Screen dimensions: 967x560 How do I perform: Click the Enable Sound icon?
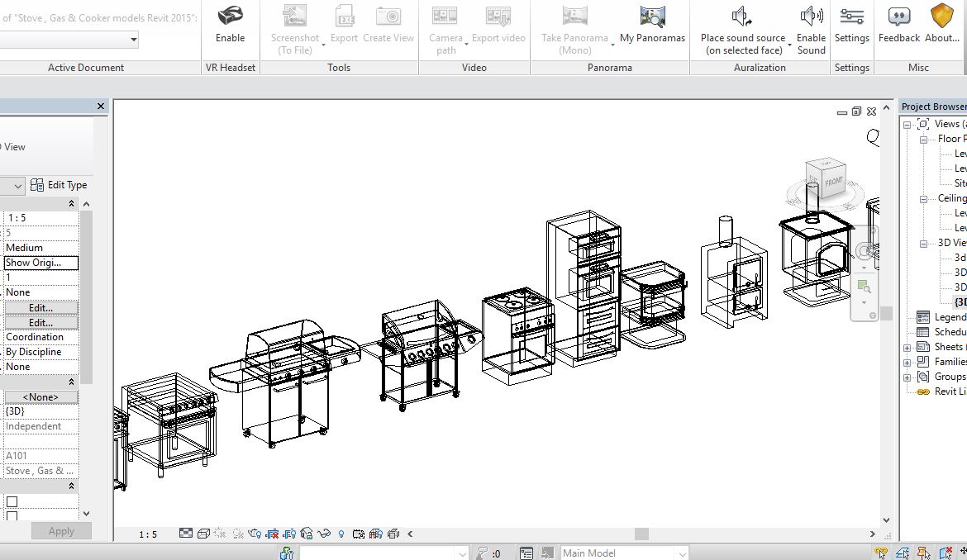click(811, 17)
